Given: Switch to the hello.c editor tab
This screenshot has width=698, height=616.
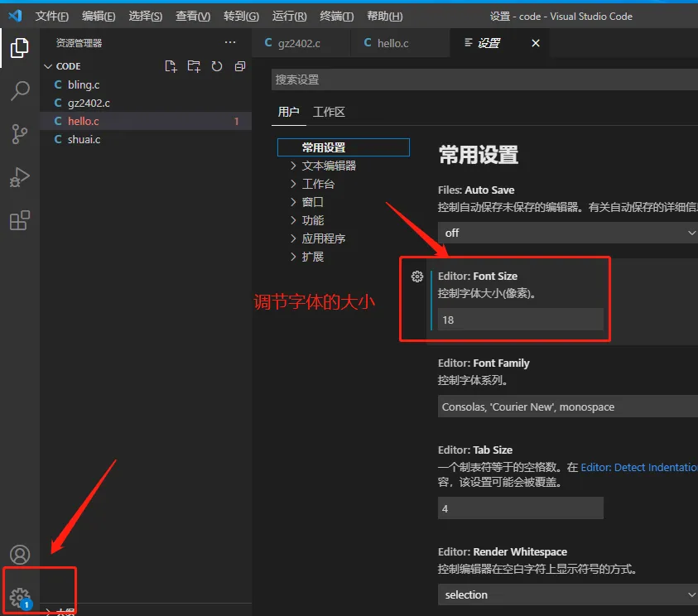Looking at the screenshot, I should coord(400,43).
